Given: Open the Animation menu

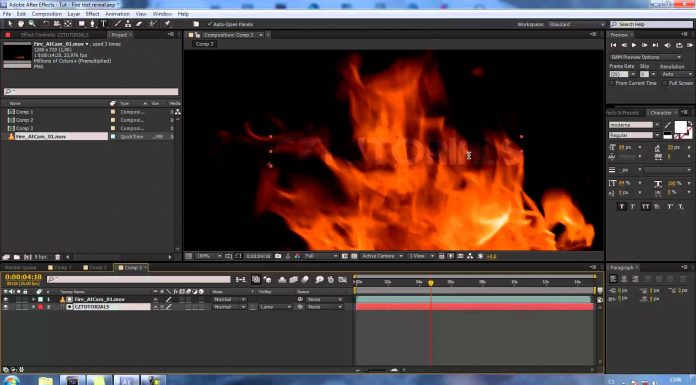Looking at the screenshot, I should point(117,14).
